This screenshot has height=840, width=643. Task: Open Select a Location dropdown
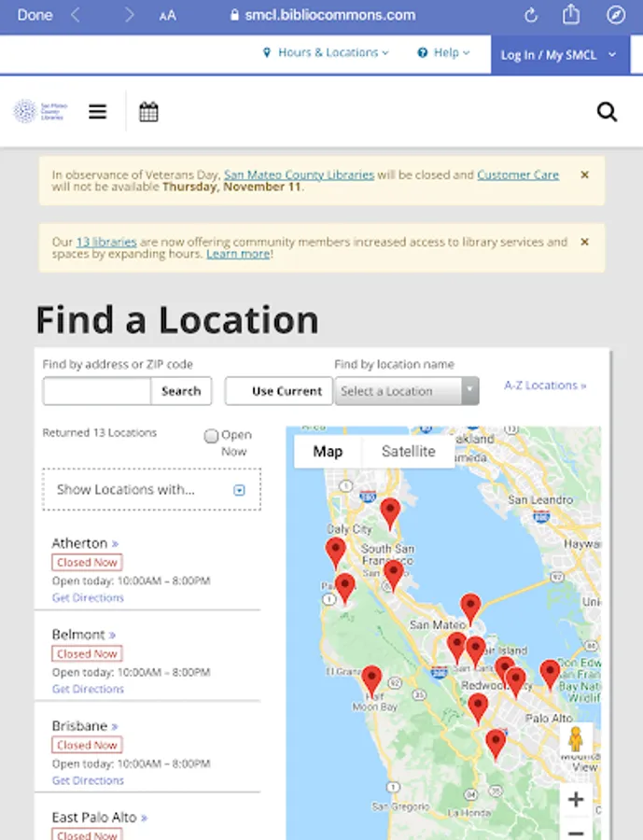coord(407,391)
